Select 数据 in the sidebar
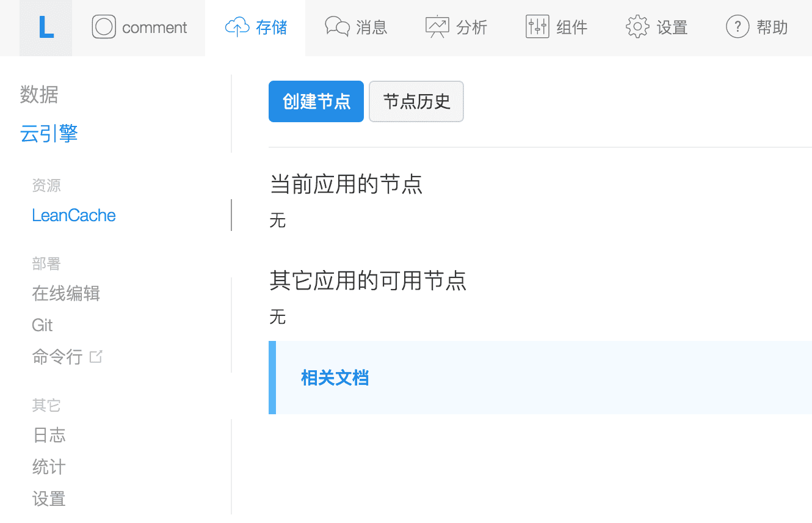This screenshot has height=523, width=812. coord(39,95)
